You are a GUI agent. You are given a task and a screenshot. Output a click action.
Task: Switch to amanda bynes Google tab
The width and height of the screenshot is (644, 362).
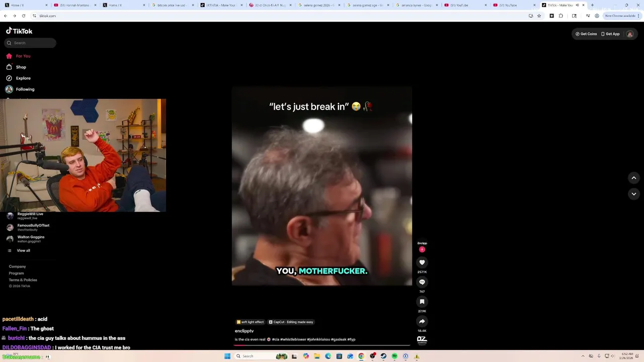(417, 5)
